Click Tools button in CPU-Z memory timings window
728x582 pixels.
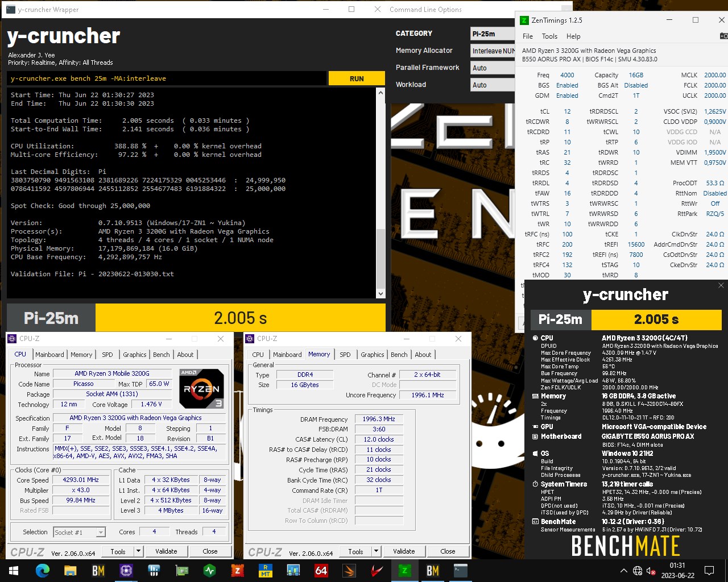pos(355,551)
